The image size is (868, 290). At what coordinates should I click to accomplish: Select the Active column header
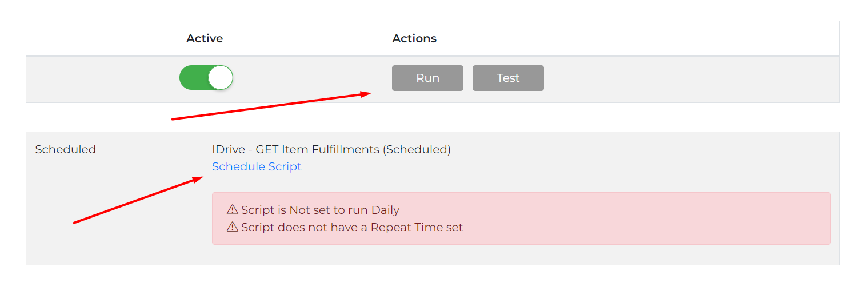(x=205, y=38)
